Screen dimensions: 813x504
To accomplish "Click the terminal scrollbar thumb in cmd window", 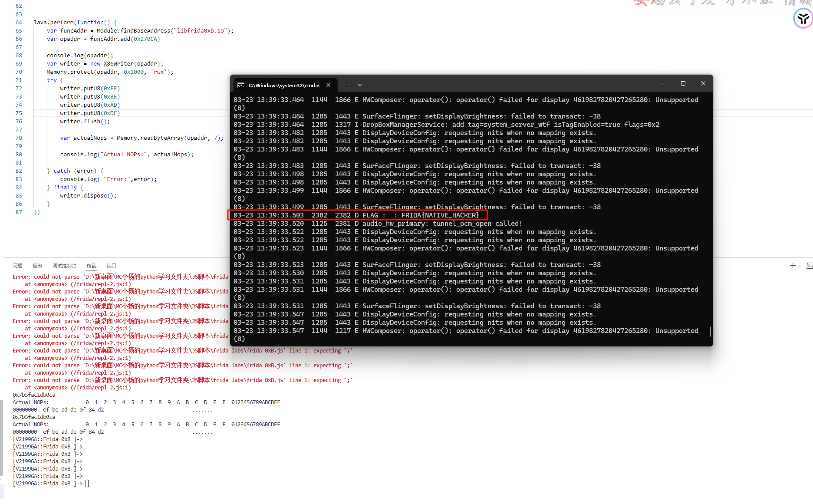I will (710, 331).
